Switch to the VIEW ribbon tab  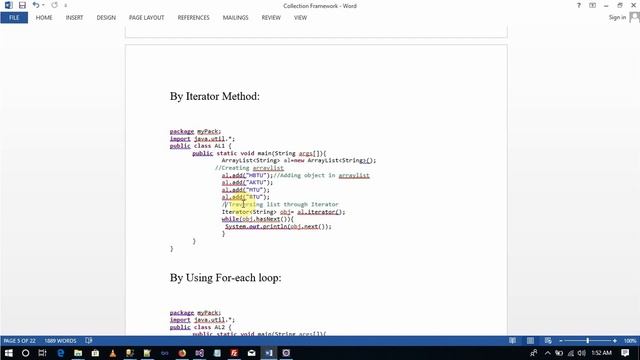300,18
